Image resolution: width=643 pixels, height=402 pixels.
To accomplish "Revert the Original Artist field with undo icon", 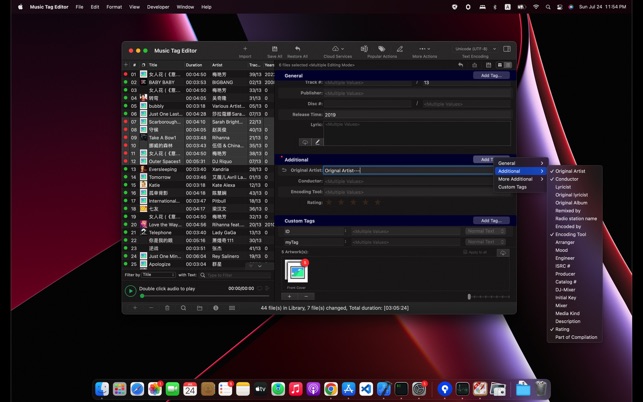I will [x=284, y=170].
